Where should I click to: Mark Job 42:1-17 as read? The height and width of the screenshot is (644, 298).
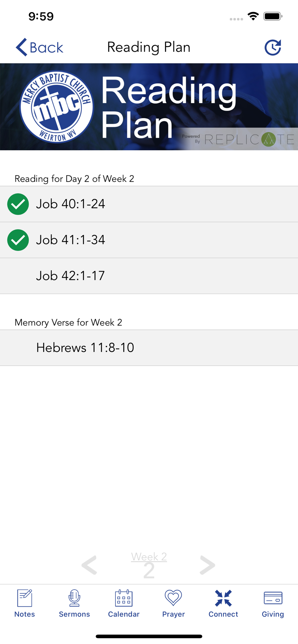[149, 276]
